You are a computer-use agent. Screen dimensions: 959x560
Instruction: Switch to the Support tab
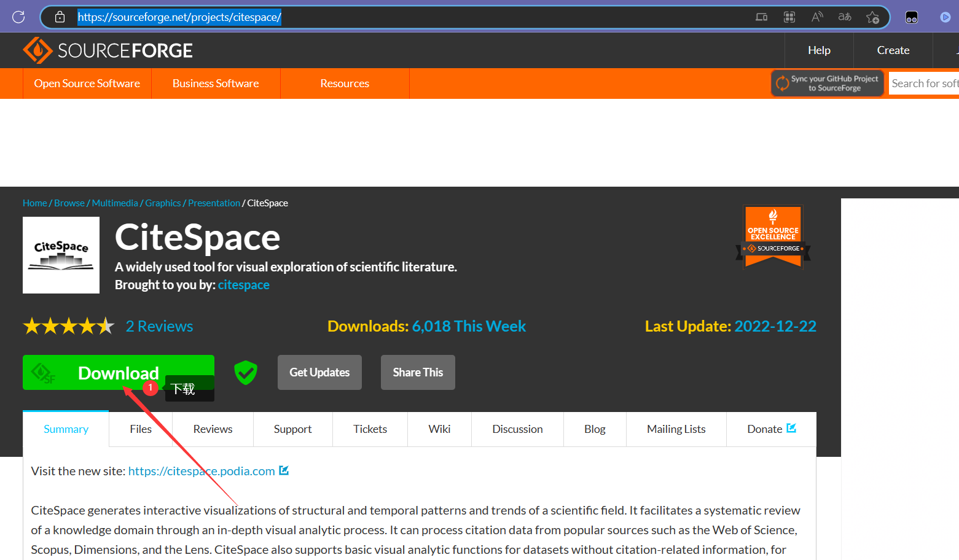point(292,429)
